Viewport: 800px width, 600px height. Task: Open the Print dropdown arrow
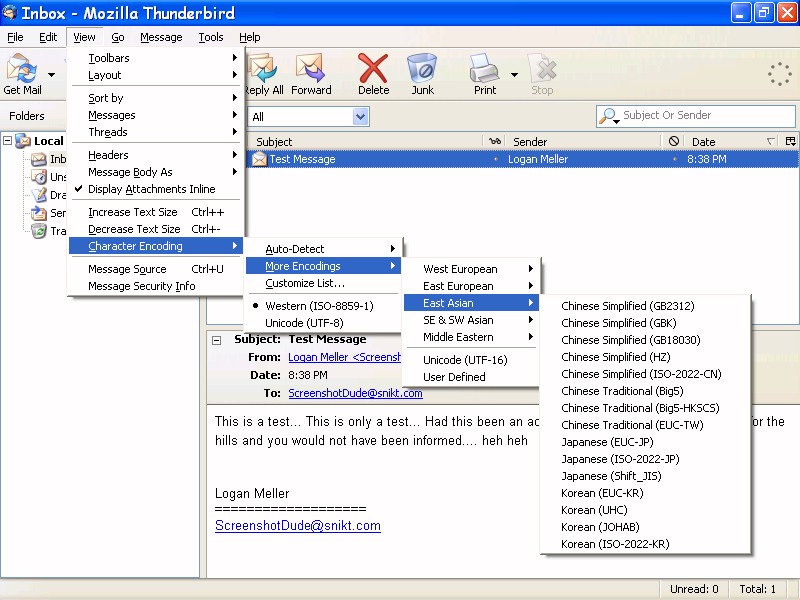click(514, 75)
